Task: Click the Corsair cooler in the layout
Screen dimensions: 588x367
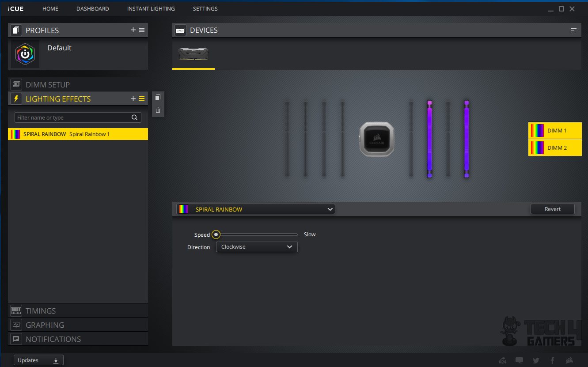Action: pyautogui.click(x=376, y=139)
